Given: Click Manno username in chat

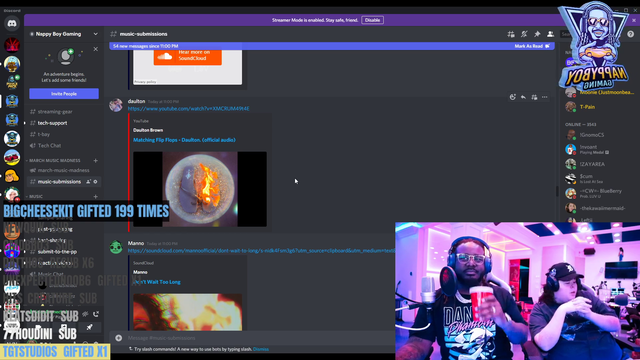Looking at the screenshot, I should [x=136, y=243].
